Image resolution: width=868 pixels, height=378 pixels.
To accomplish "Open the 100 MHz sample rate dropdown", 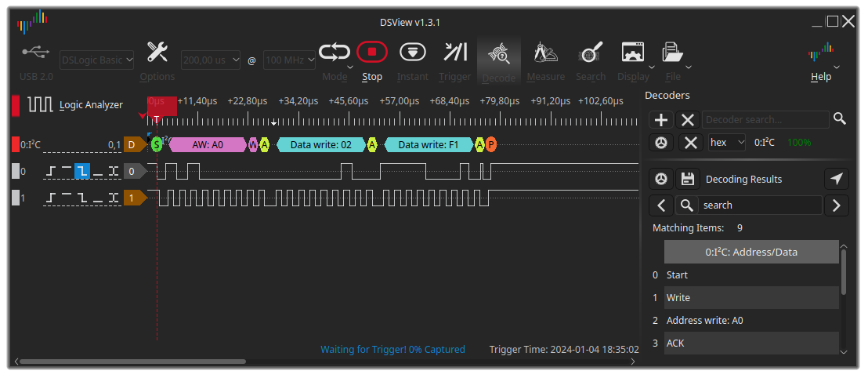I will [290, 60].
